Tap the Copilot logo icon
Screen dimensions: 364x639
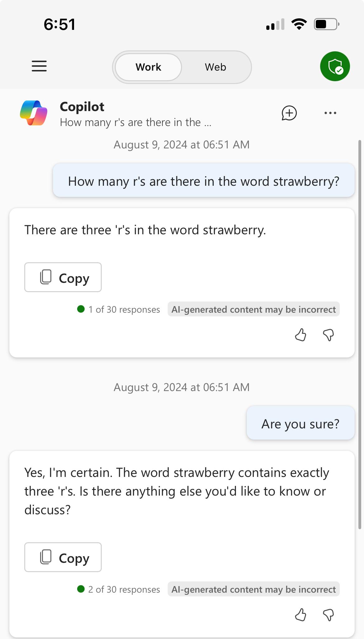34,113
